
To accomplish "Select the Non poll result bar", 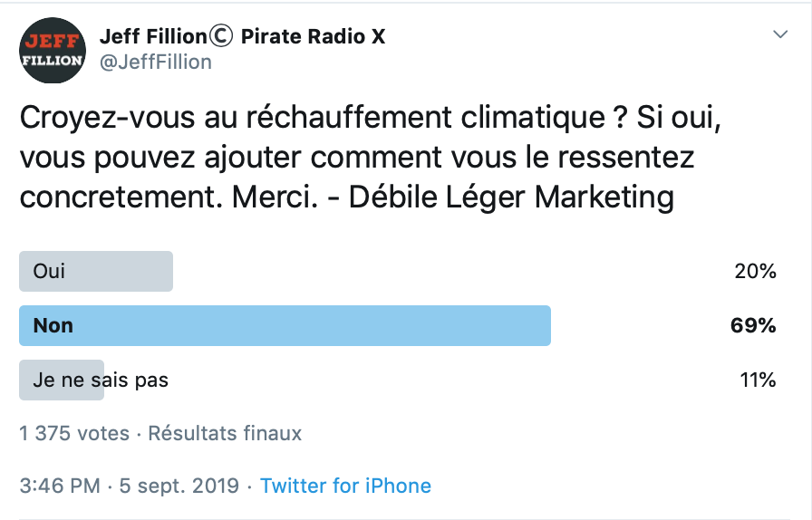I will coord(398,326).
